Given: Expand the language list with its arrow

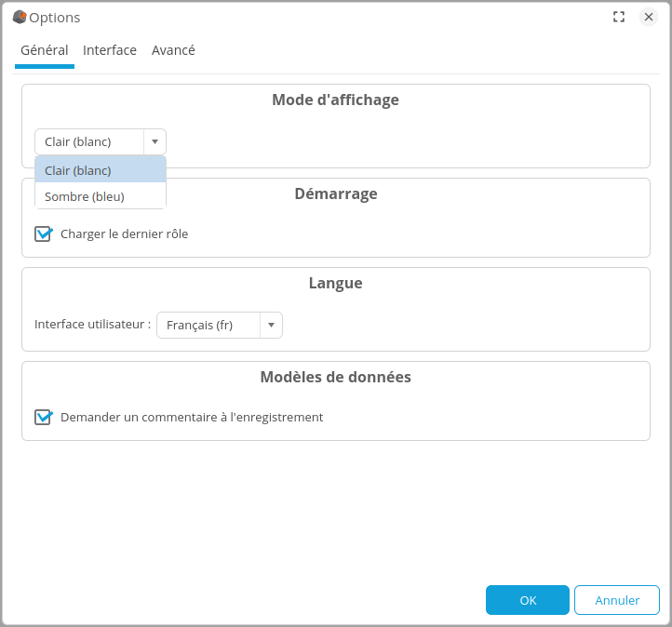Looking at the screenshot, I should (x=271, y=325).
